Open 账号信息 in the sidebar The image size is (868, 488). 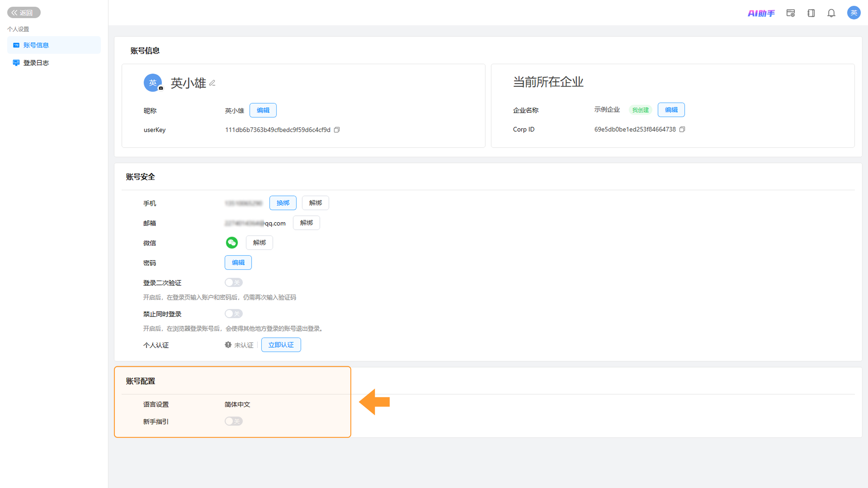pyautogui.click(x=54, y=45)
